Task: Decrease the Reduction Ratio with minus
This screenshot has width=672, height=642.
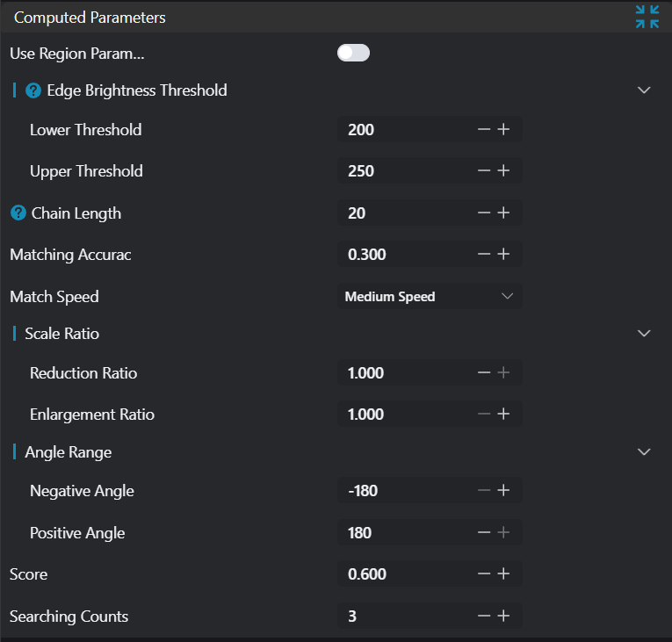Action: pos(484,373)
